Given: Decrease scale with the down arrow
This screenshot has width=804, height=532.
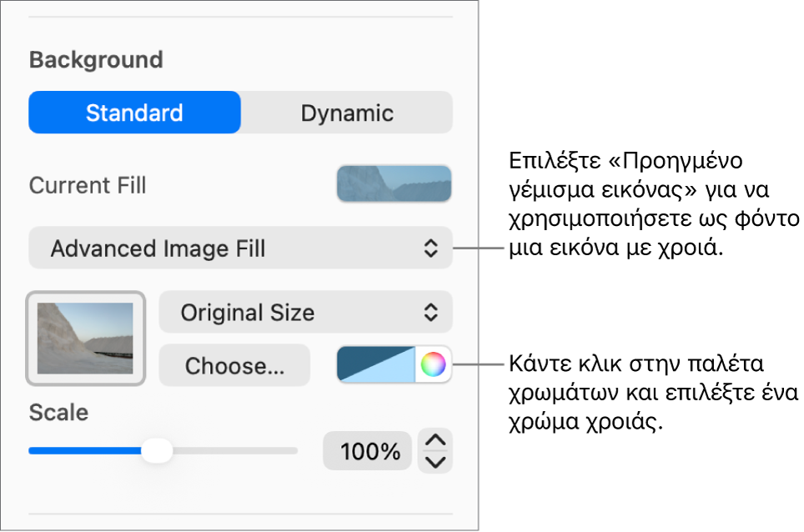Looking at the screenshot, I should pos(436,462).
